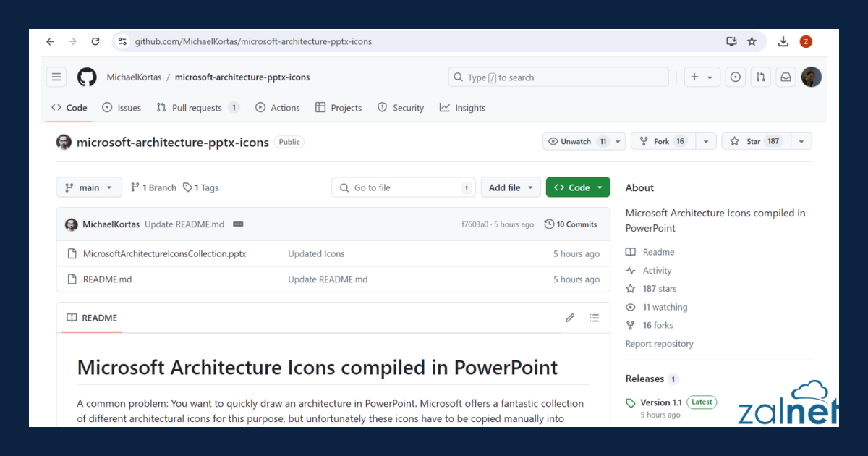Click MichaelKortas avatar in commit row
Image resolution: width=868 pixels, height=456 pixels.
(x=72, y=224)
